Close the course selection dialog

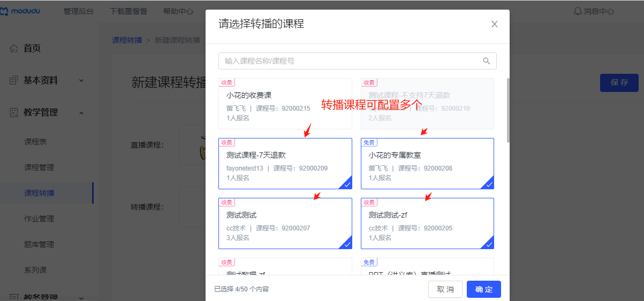point(495,24)
